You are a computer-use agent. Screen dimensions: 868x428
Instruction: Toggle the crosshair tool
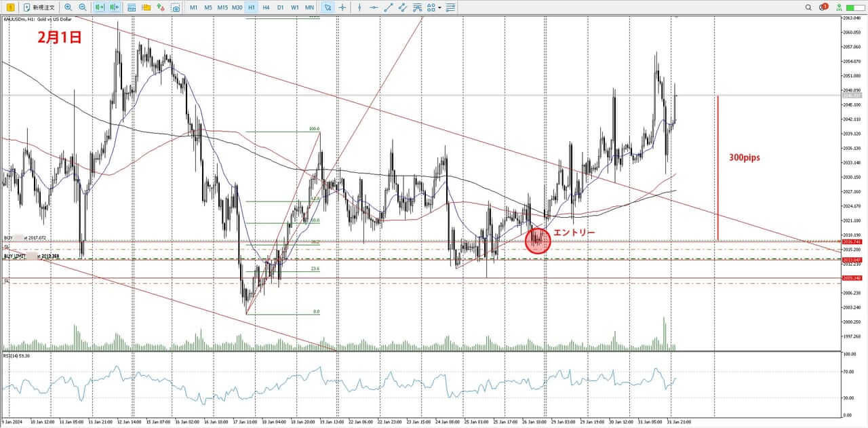pos(342,7)
